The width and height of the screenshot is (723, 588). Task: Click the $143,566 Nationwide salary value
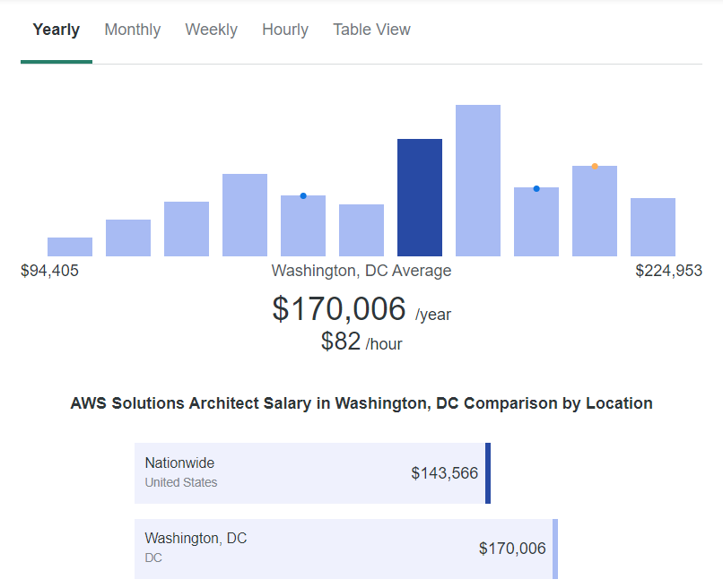(x=444, y=472)
